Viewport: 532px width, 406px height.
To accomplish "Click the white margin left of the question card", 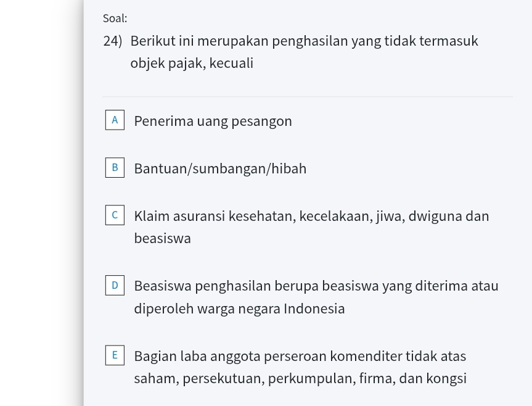I will (41, 203).
